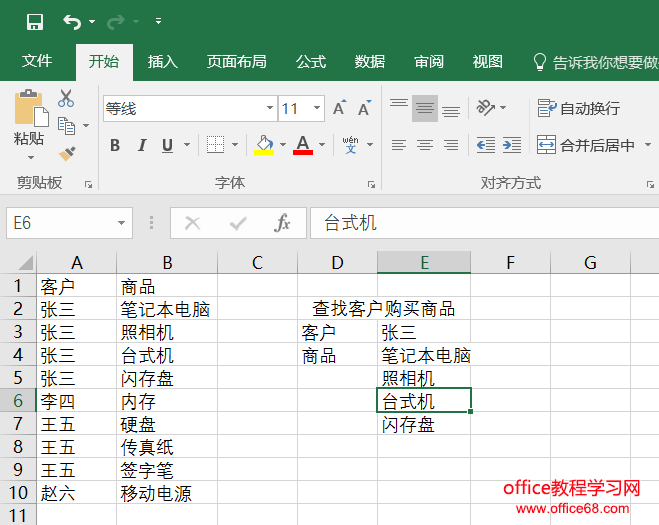Apply yellow fill color bucket
The image size is (659, 525).
(x=264, y=145)
